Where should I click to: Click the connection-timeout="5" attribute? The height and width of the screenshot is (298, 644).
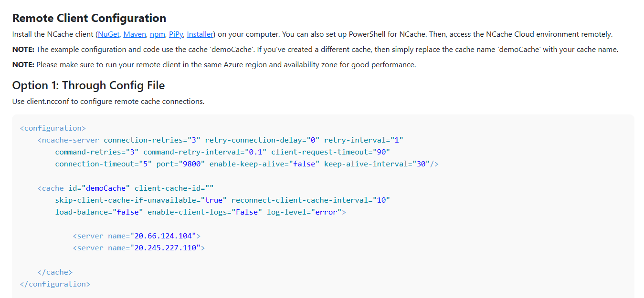pos(104,164)
